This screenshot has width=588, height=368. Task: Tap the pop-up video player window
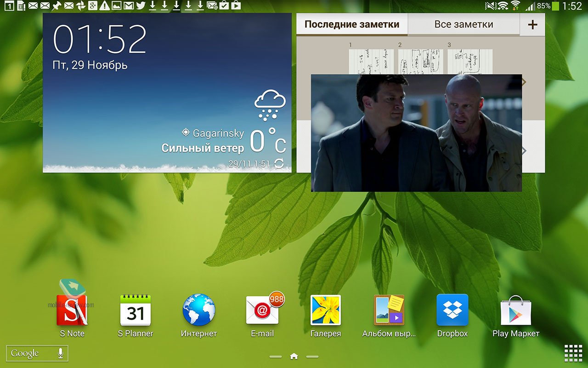pyautogui.click(x=417, y=133)
